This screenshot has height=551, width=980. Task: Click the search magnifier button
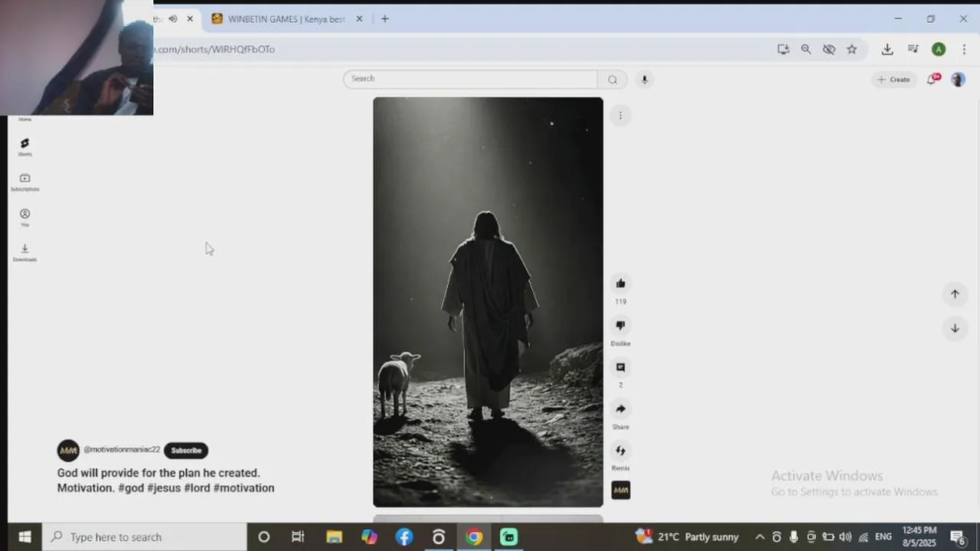[x=612, y=80]
